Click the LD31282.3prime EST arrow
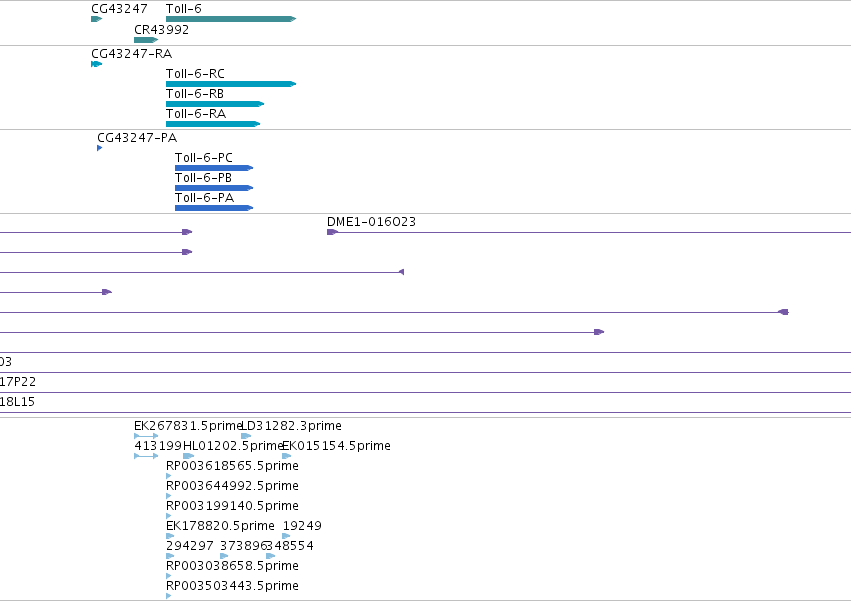This screenshot has width=851, height=601. 246,436
